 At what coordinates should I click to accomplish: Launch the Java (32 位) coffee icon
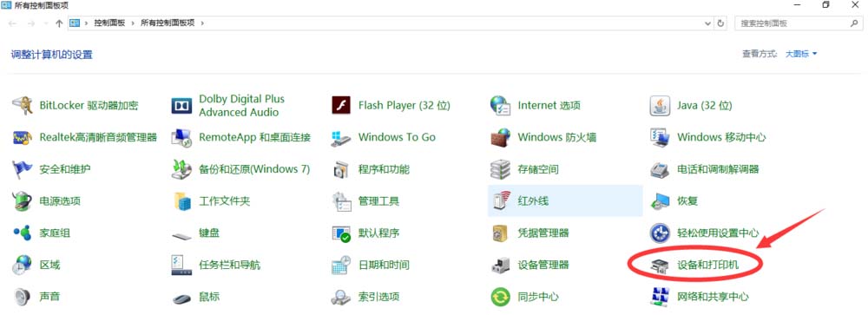660,105
